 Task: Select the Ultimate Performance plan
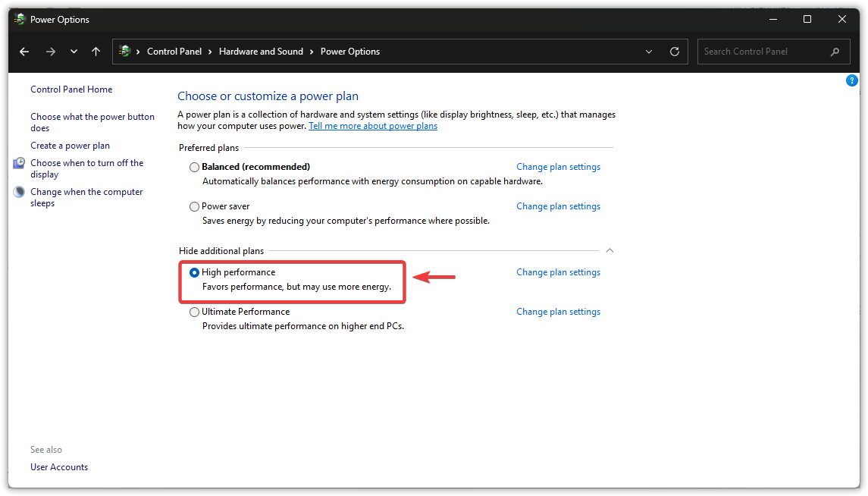(195, 312)
